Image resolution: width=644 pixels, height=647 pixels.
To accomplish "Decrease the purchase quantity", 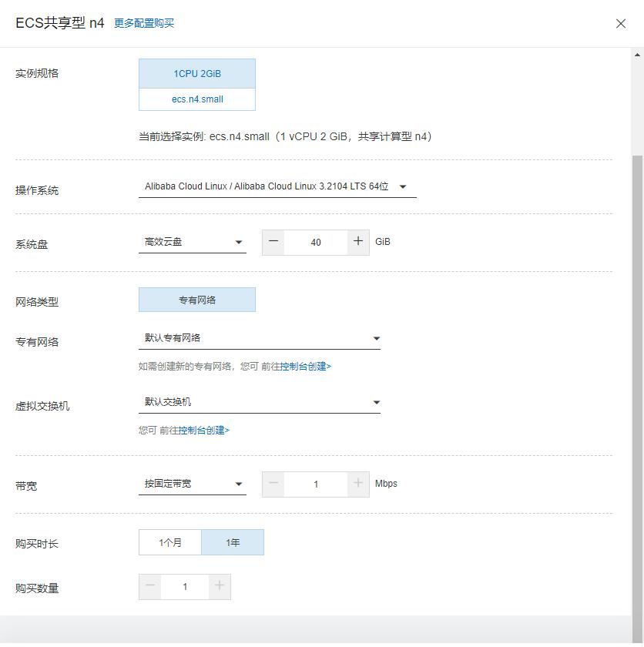I will click(150, 587).
